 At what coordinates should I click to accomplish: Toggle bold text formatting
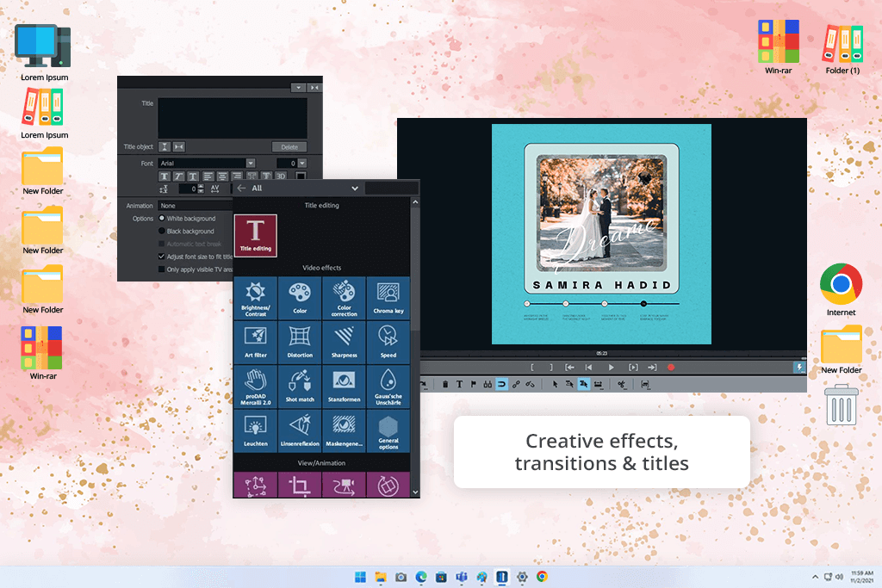(165, 176)
